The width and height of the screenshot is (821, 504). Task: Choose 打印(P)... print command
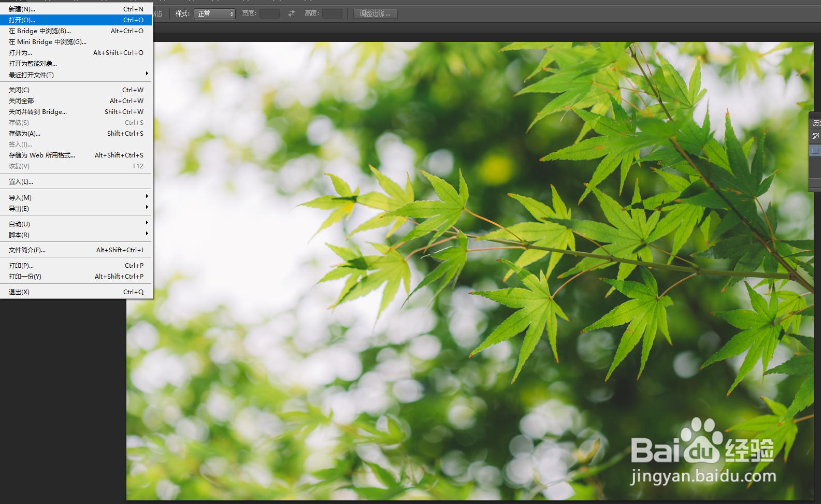pyautogui.click(x=76, y=265)
